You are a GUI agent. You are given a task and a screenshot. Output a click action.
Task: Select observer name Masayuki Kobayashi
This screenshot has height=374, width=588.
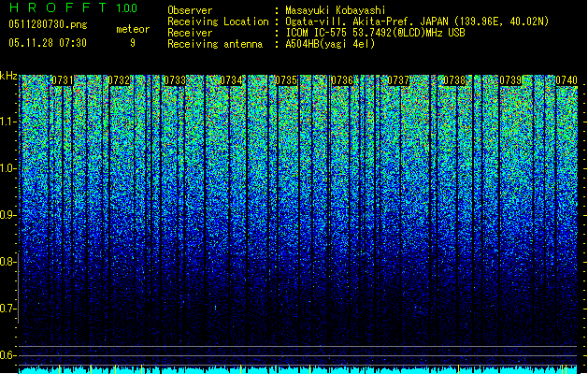(336, 10)
